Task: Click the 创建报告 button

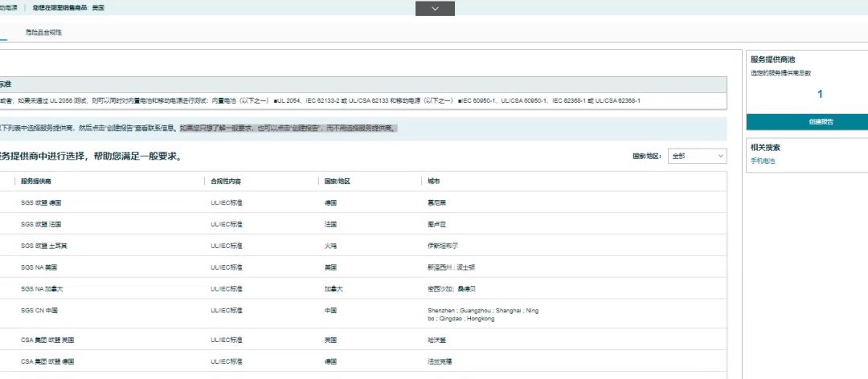Action: [x=821, y=122]
